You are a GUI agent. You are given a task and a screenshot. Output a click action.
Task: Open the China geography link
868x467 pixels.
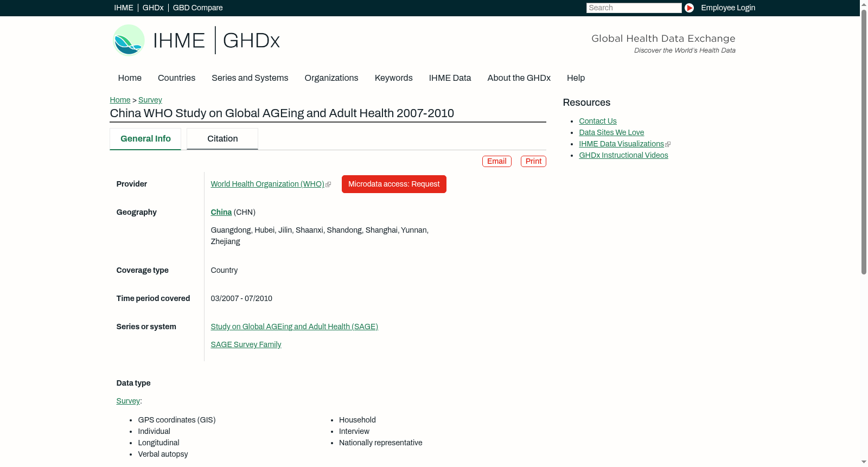pyautogui.click(x=221, y=212)
